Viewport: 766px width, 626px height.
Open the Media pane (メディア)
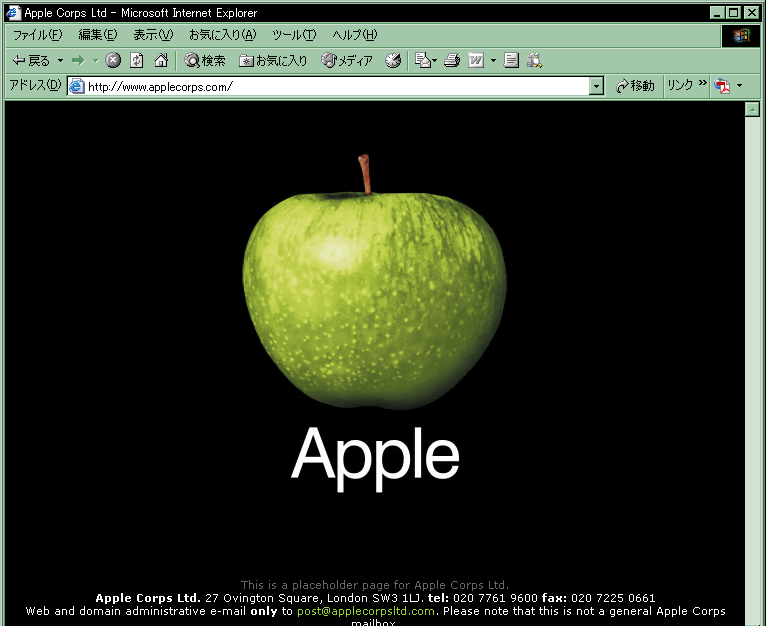pos(347,61)
